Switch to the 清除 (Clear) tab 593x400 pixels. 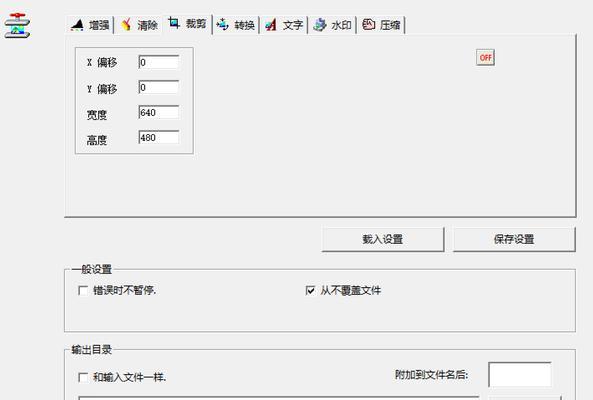[x=138, y=25]
